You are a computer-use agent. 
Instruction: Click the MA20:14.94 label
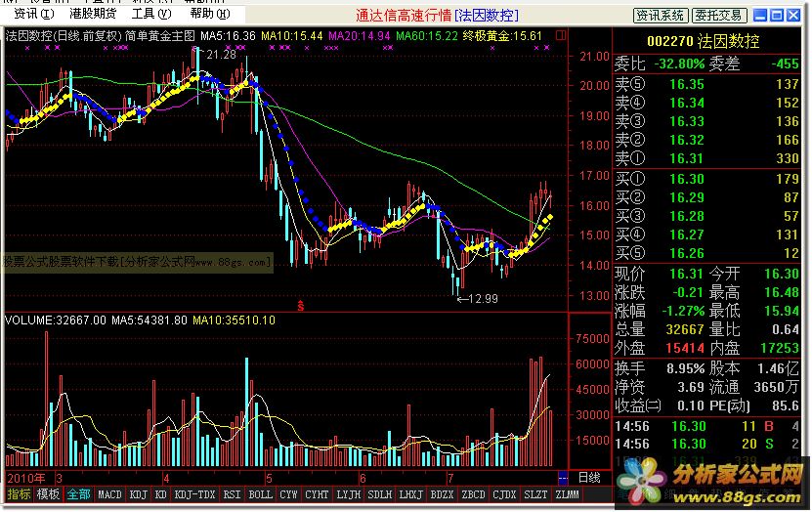pyautogui.click(x=360, y=36)
